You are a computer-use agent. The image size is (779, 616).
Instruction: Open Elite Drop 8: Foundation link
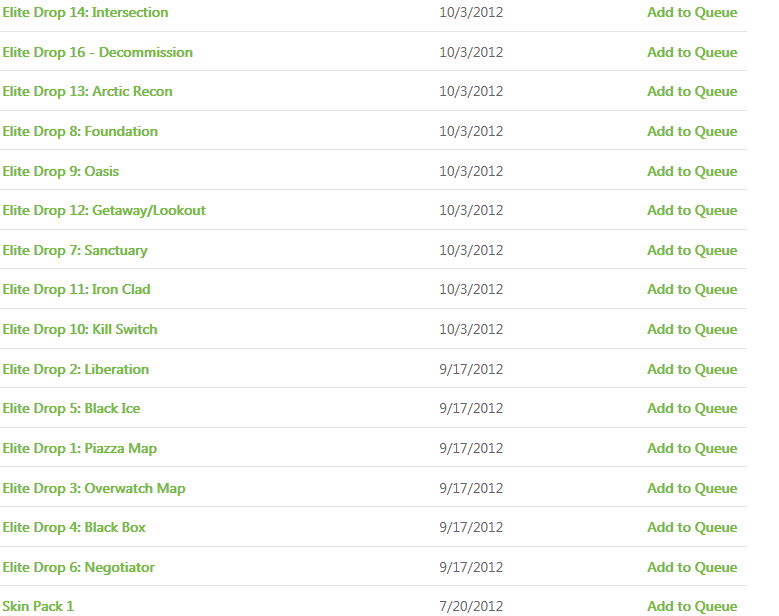(80, 131)
